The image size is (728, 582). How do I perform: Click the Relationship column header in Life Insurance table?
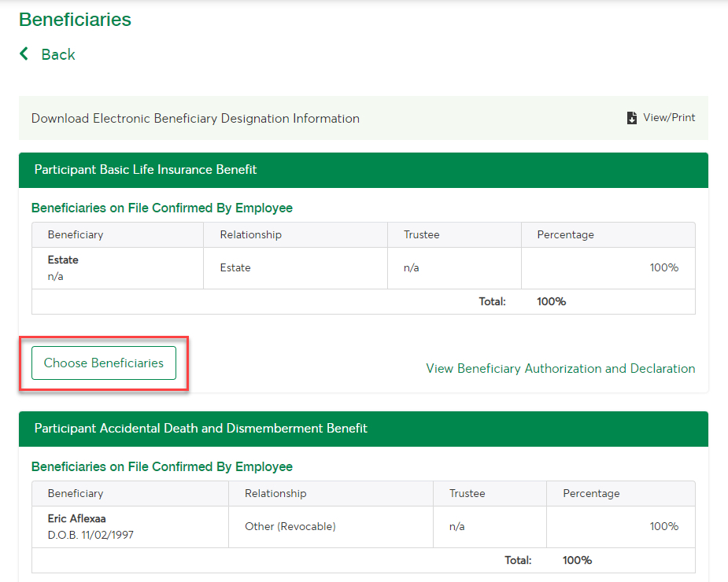[x=251, y=235]
